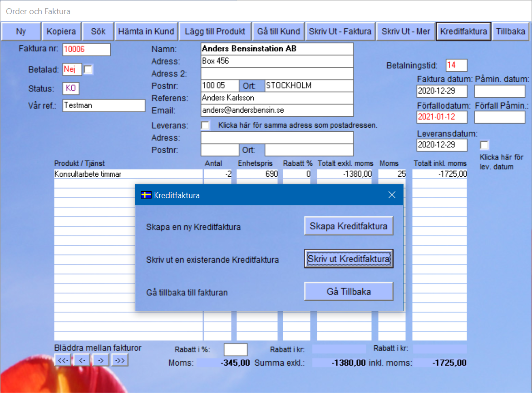
Task: Toggle the Betalad checkbox
Action: pos(89,70)
